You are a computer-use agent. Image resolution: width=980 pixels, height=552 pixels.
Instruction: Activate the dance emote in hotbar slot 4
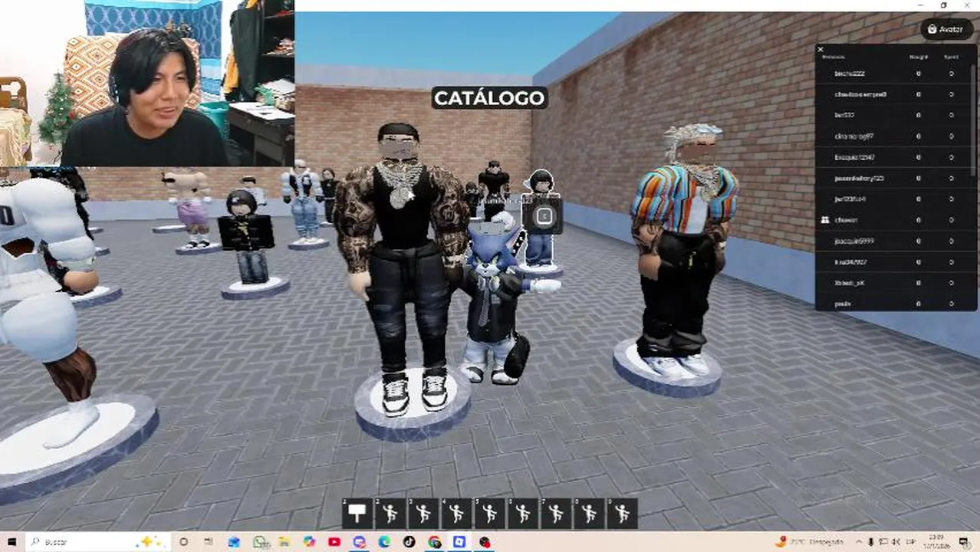456,513
